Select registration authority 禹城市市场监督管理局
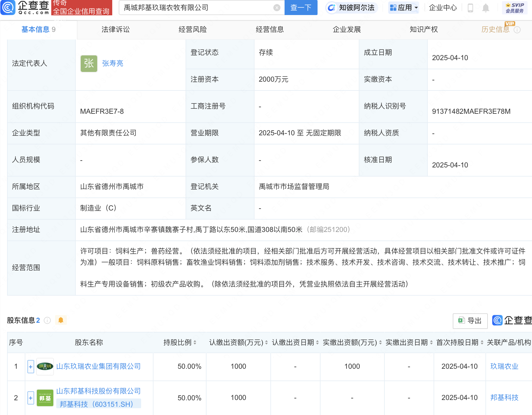 coord(294,187)
